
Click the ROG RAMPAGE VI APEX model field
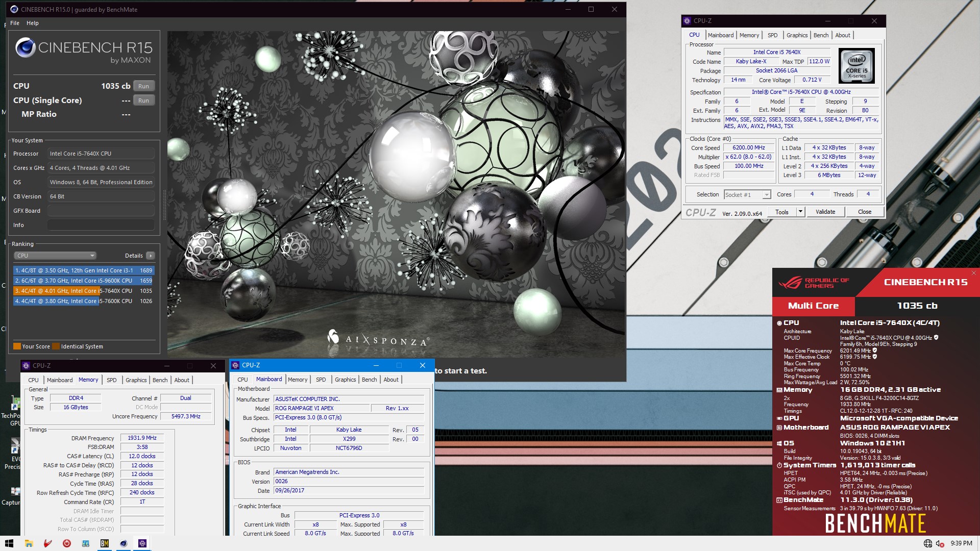tap(322, 408)
